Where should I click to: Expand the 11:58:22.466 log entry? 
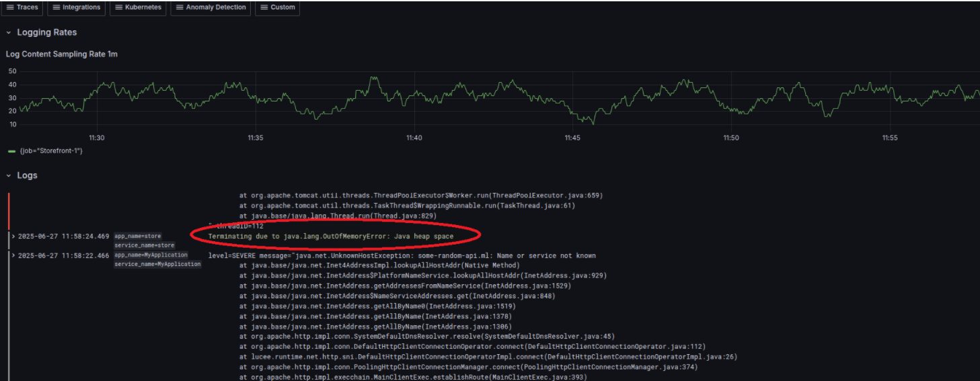pos(13,256)
